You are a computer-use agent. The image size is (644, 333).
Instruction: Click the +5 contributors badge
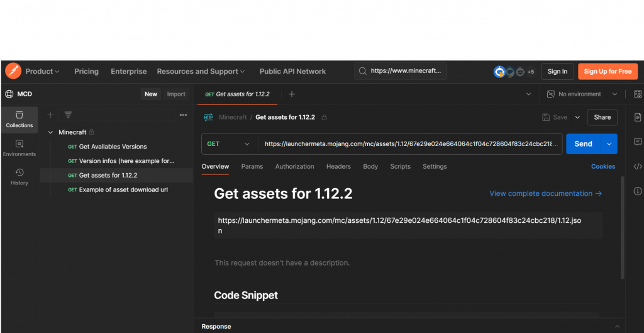coord(531,72)
